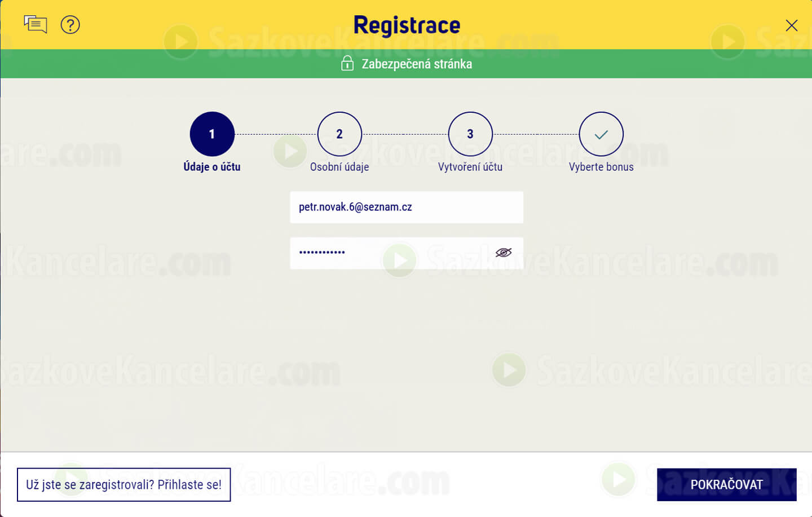Follow the "Už jste se zaregistrovali? Přihlaste se!" link

tap(123, 484)
